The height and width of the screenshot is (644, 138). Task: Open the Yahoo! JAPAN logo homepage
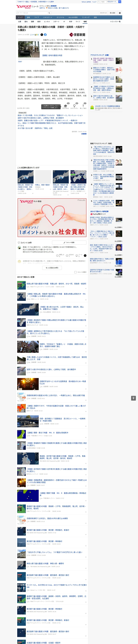pos(24,7)
